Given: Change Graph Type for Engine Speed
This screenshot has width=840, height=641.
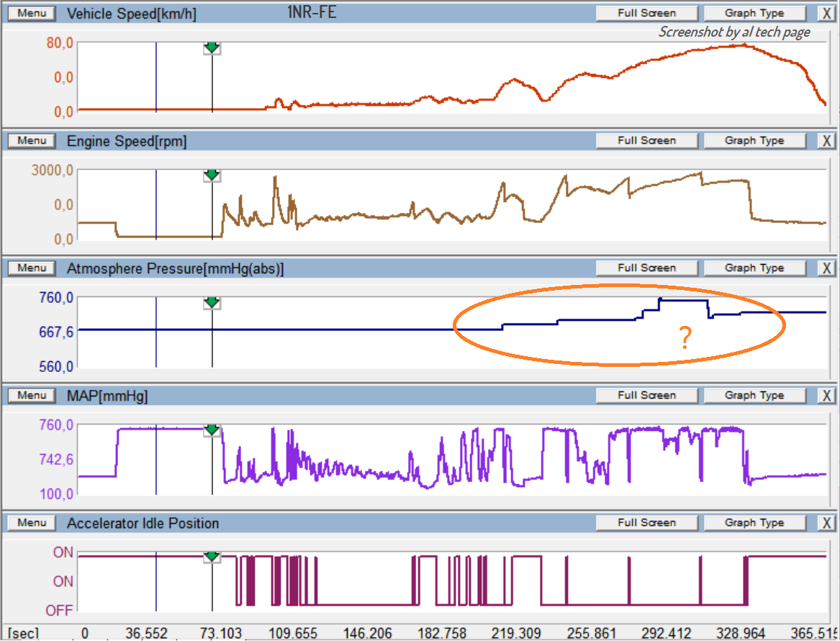Looking at the screenshot, I should 754,140.
